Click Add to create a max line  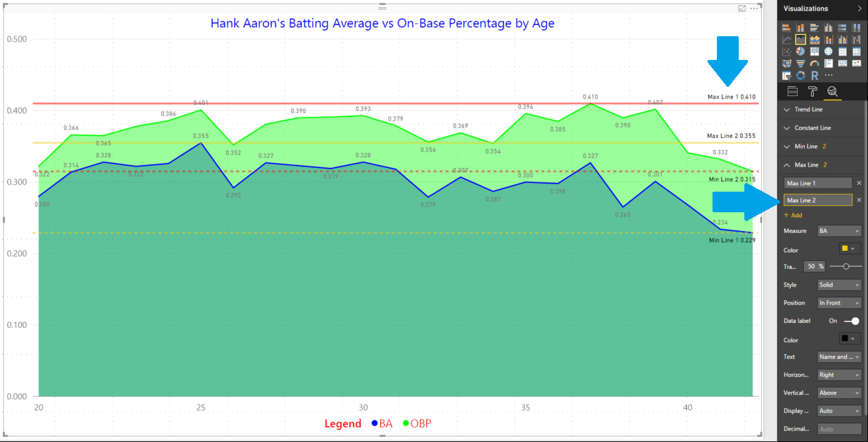coord(793,215)
